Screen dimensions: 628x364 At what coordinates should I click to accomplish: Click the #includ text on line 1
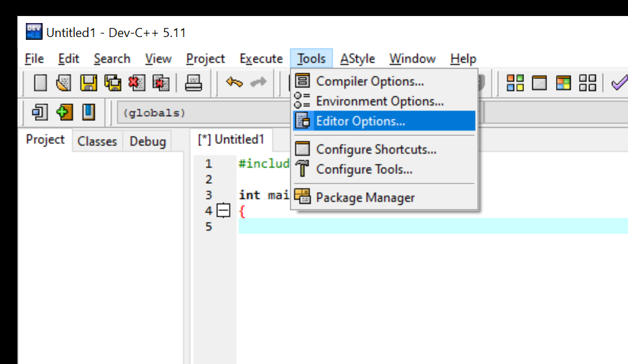pos(264,163)
